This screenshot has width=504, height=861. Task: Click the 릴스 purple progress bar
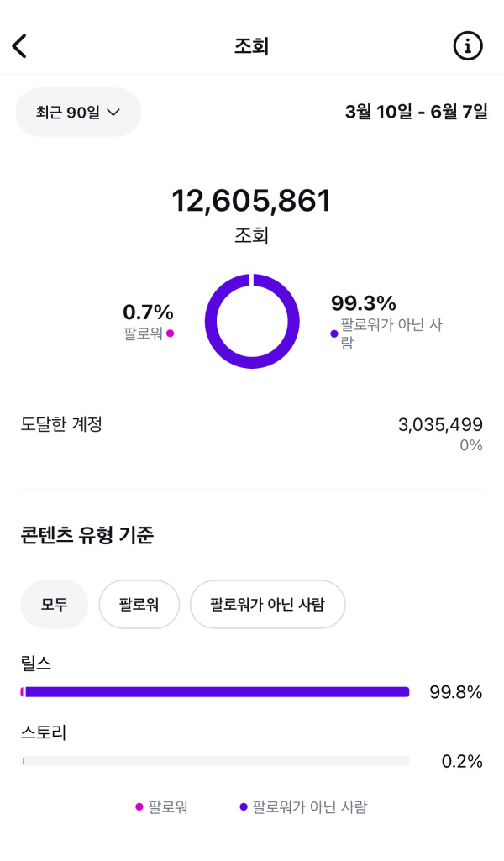pos(216,692)
